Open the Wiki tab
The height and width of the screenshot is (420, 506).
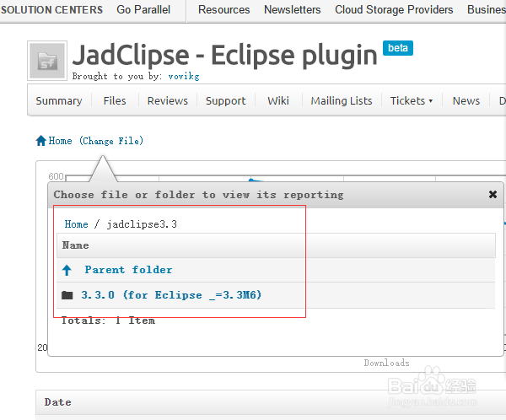click(278, 100)
